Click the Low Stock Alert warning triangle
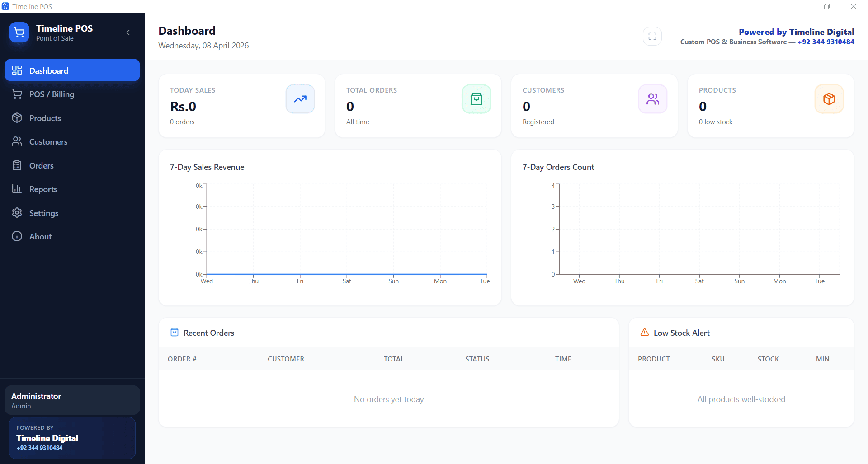Screen dimensions: 868x464 (644, 332)
